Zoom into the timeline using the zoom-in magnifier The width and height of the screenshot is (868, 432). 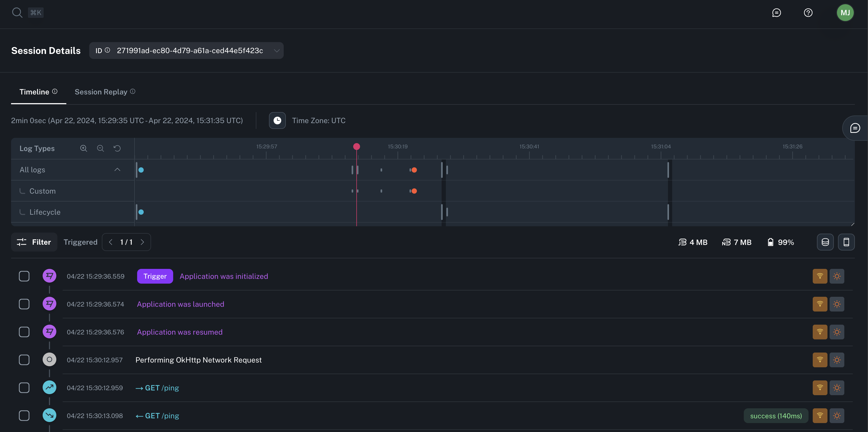coord(83,148)
